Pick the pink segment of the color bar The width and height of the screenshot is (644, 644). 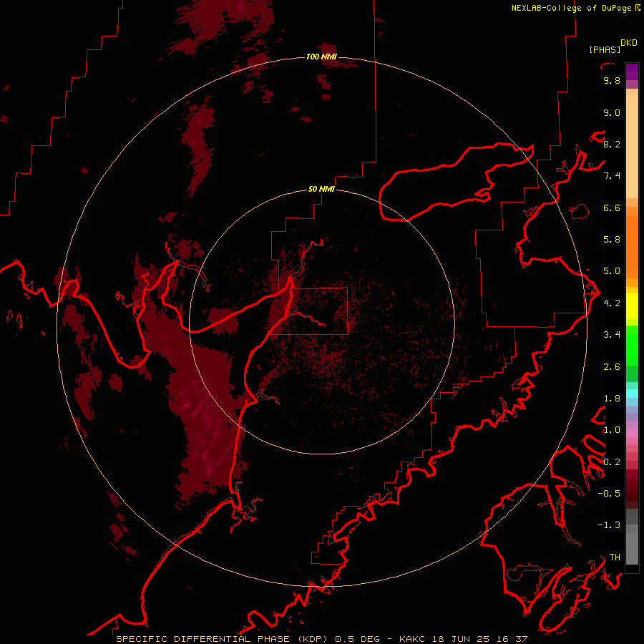click(x=632, y=434)
